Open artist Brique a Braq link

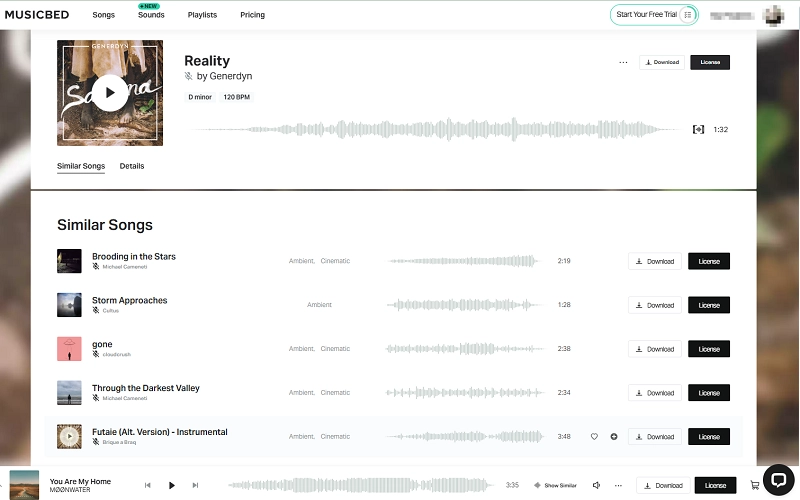coord(119,442)
